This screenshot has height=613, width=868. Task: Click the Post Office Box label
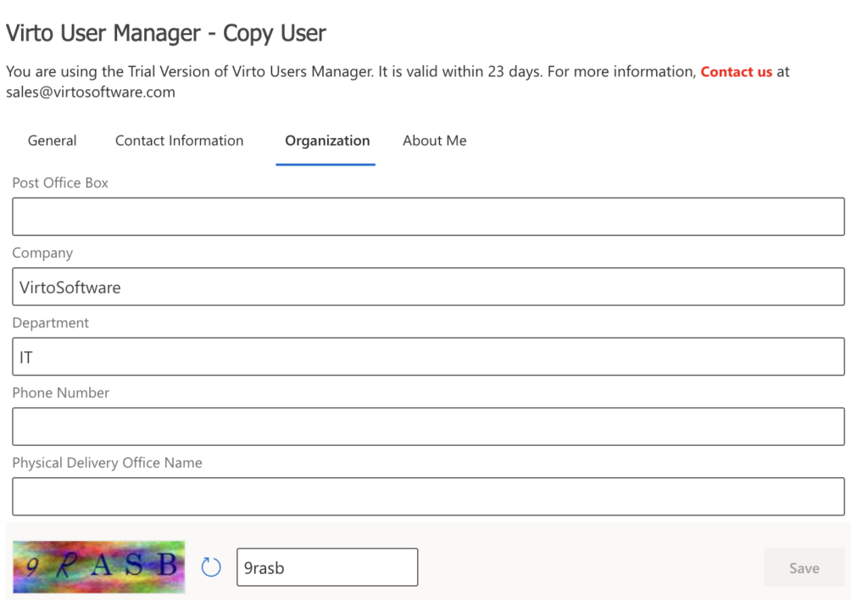coord(60,183)
